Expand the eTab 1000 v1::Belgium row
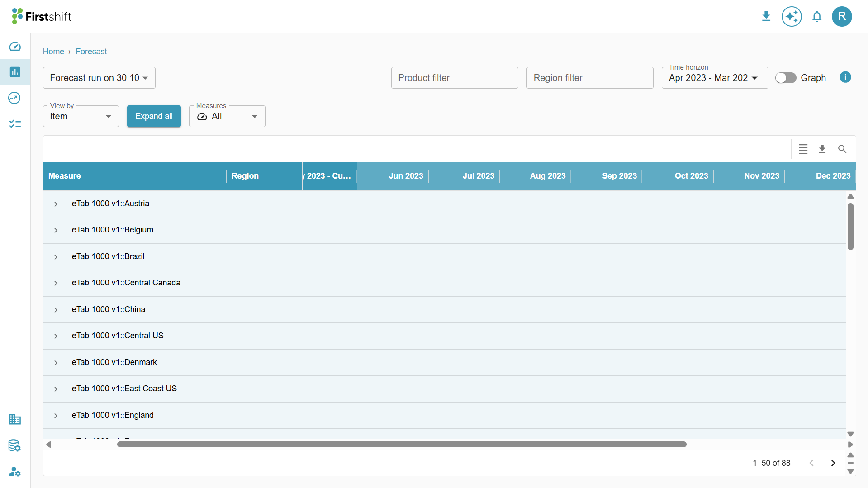 (56, 230)
